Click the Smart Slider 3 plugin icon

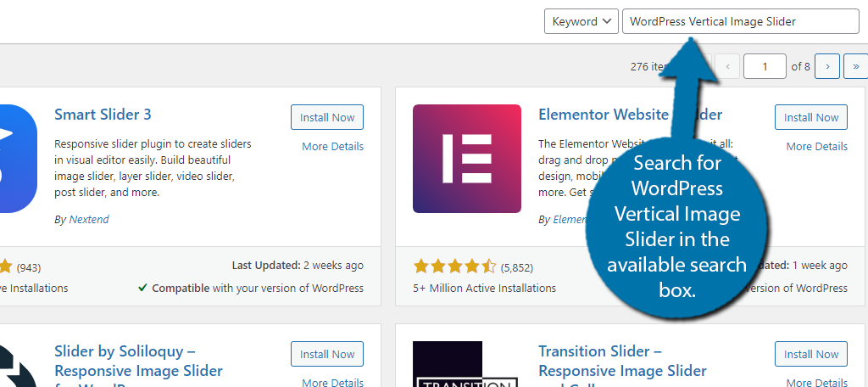[17, 159]
